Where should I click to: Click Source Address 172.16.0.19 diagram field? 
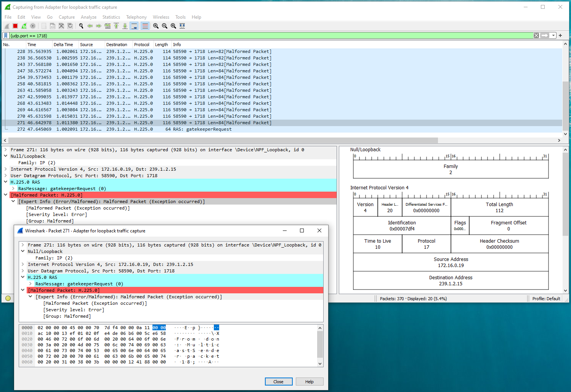tap(451, 262)
